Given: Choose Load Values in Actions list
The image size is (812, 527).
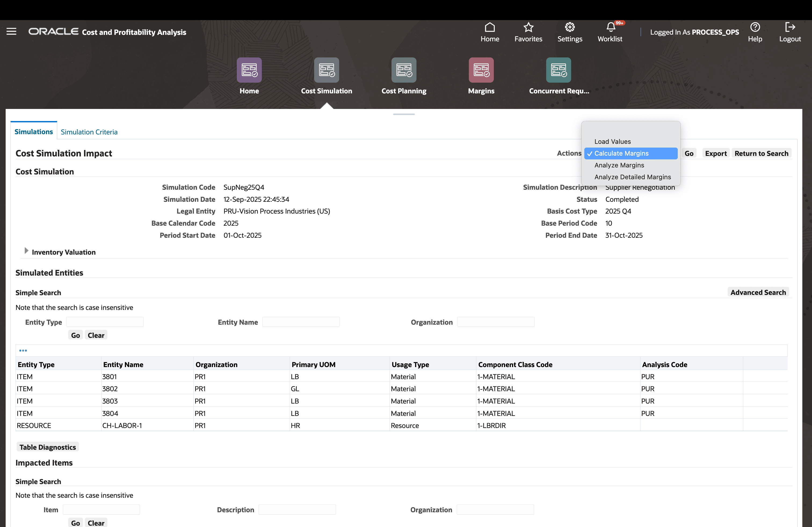Looking at the screenshot, I should click(x=612, y=141).
